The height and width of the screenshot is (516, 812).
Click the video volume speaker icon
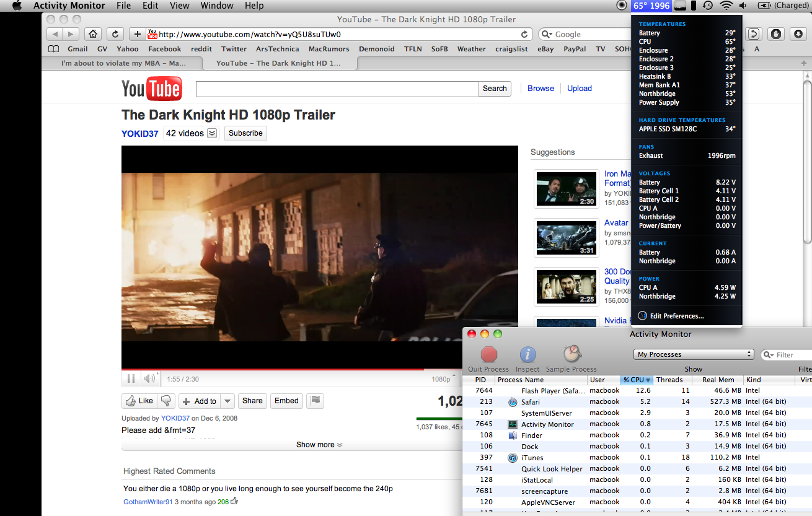(149, 378)
